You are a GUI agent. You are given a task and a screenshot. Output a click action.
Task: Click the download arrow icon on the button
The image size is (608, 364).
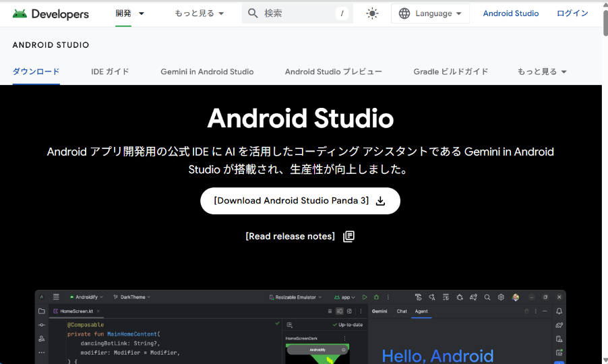(x=380, y=201)
